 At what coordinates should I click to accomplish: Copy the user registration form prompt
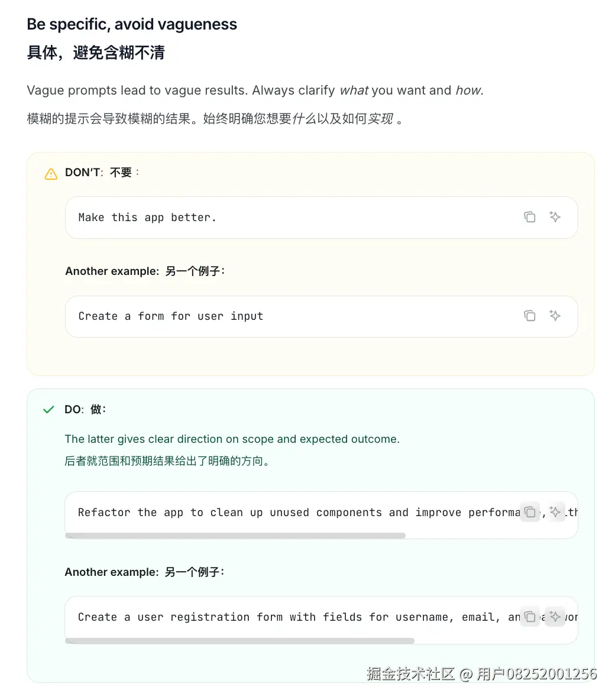point(530,617)
